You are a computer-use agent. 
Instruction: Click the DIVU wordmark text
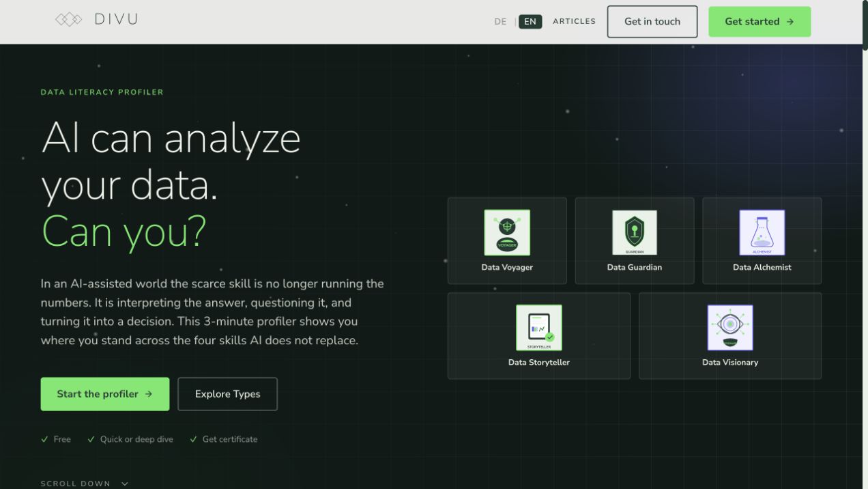pos(117,20)
